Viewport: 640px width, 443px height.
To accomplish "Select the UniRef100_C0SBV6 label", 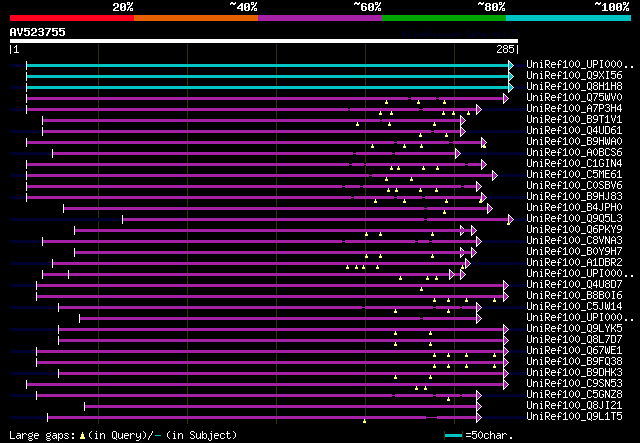I will pos(574,186).
